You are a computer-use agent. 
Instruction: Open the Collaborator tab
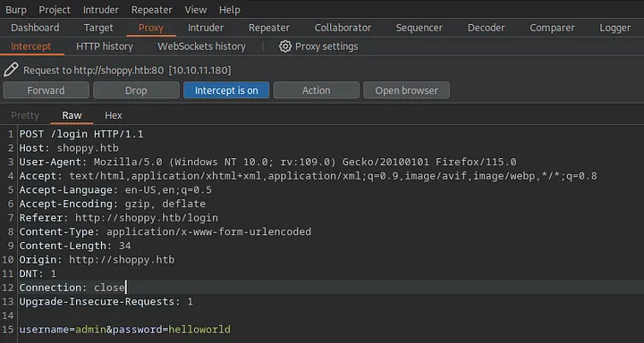point(343,28)
